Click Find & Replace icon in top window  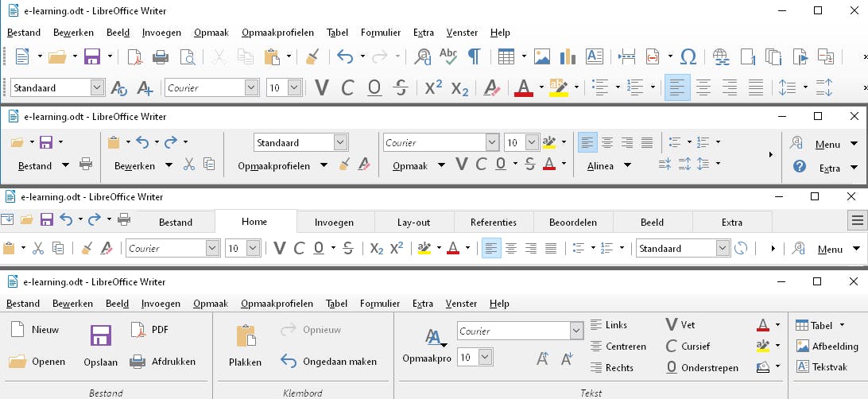pos(423,56)
